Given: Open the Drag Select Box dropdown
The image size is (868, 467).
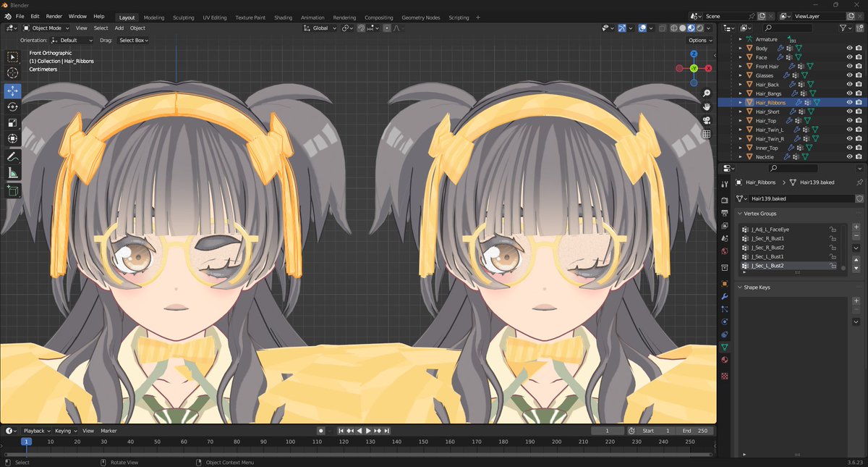Looking at the screenshot, I should (133, 41).
